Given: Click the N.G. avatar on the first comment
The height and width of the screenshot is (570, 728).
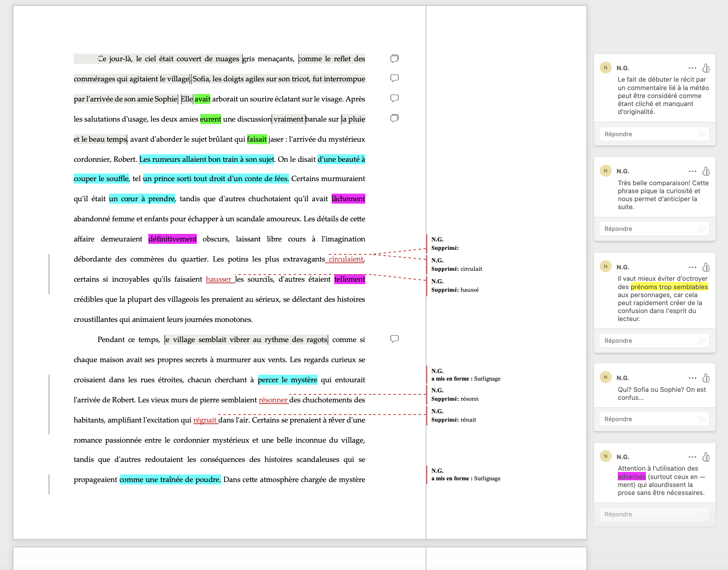Looking at the screenshot, I should pyautogui.click(x=605, y=67).
